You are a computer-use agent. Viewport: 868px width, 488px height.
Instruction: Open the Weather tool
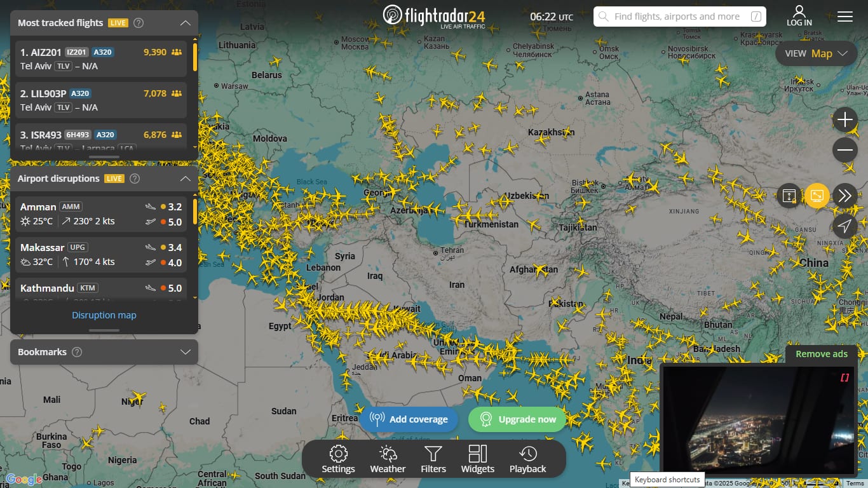pos(387,459)
